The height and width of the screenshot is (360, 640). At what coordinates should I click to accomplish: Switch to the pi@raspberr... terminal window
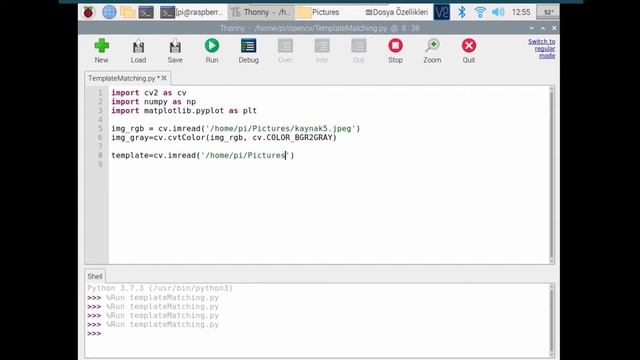192,12
